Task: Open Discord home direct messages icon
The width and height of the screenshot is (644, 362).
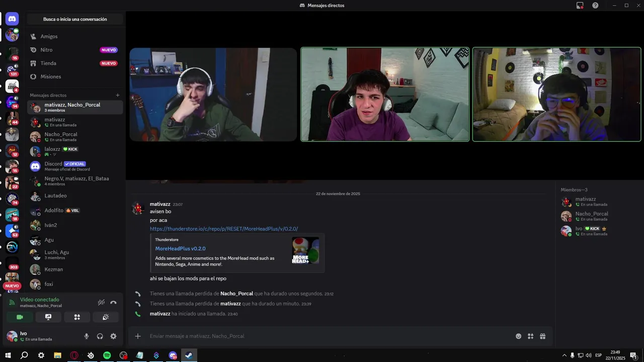Action: point(12,19)
